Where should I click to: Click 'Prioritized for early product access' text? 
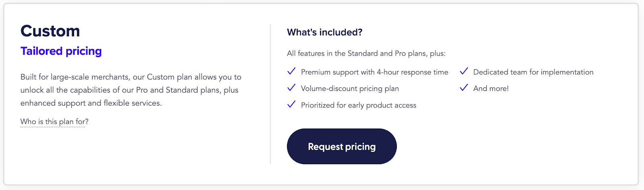pyautogui.click(x=359, y=105)
